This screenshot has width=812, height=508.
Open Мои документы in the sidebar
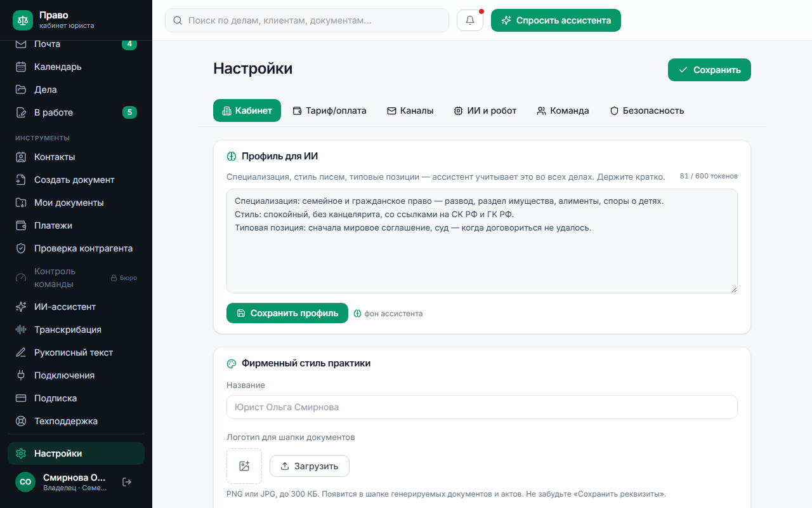click(x=76, y=203)
